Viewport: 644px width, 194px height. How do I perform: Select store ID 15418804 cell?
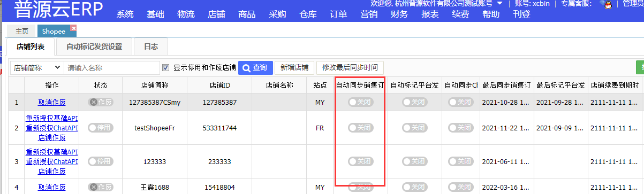click(x=219, y=187)
